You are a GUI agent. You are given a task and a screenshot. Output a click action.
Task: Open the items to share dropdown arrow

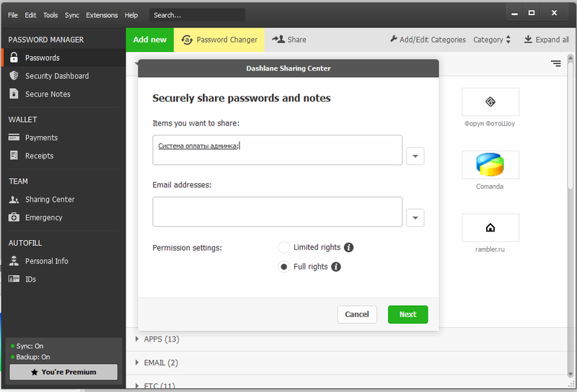point(415,156)
